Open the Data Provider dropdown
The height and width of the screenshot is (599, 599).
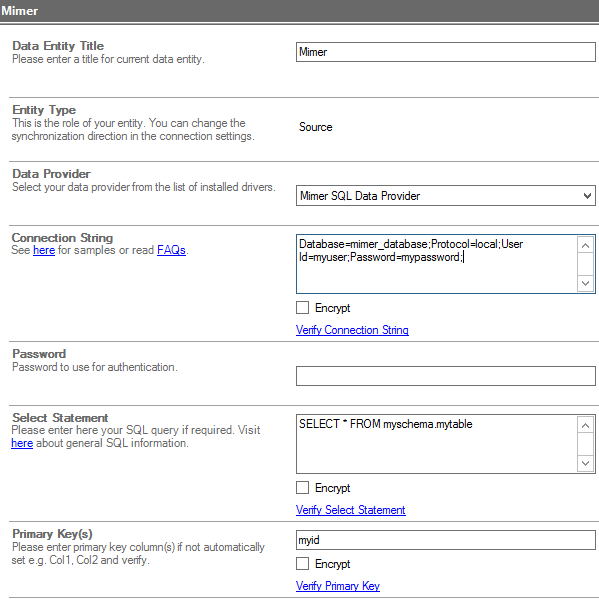445,196
